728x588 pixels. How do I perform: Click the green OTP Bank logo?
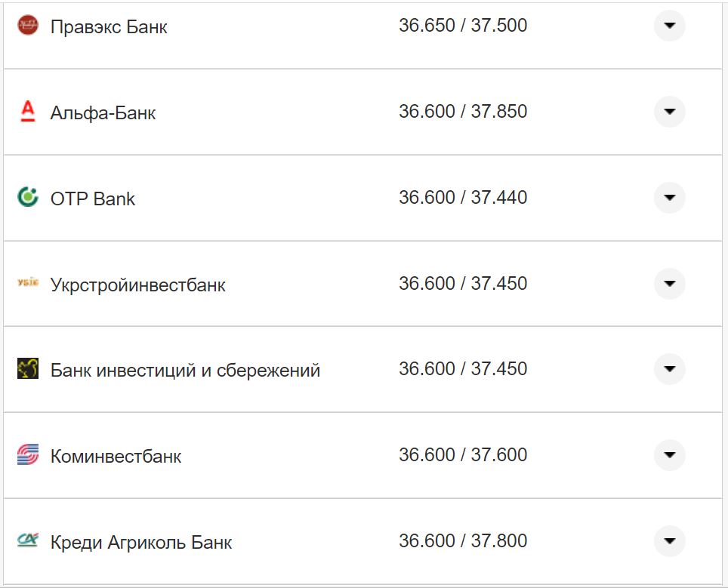(x=27, y=196)
